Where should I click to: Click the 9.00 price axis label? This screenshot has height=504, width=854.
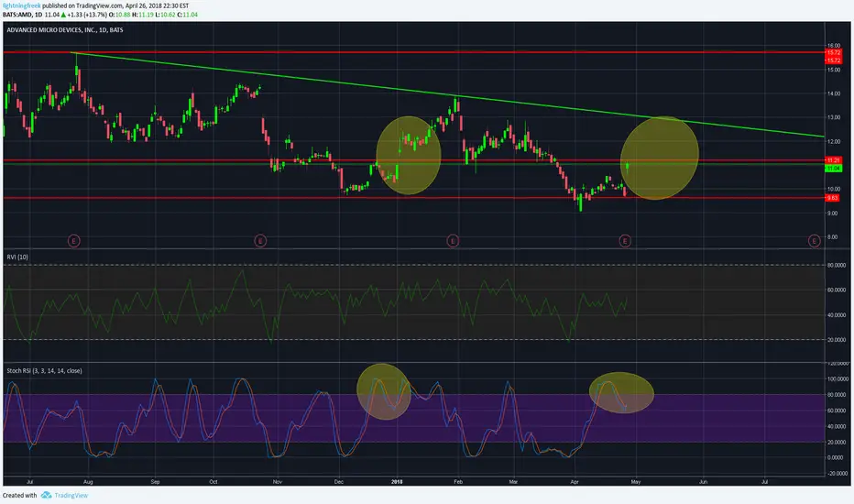[x=832, y=213]
